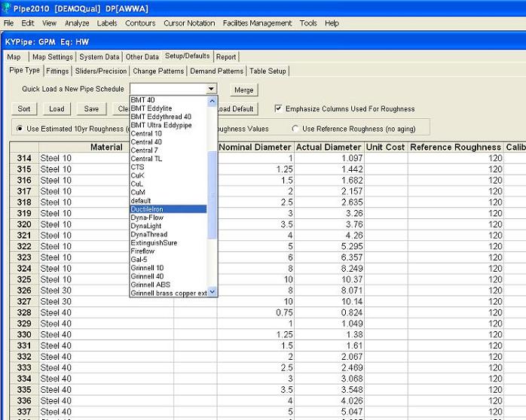Click the Actual Diameter column header
Screen dimensions: 526x420
click(x=329, y=147)
